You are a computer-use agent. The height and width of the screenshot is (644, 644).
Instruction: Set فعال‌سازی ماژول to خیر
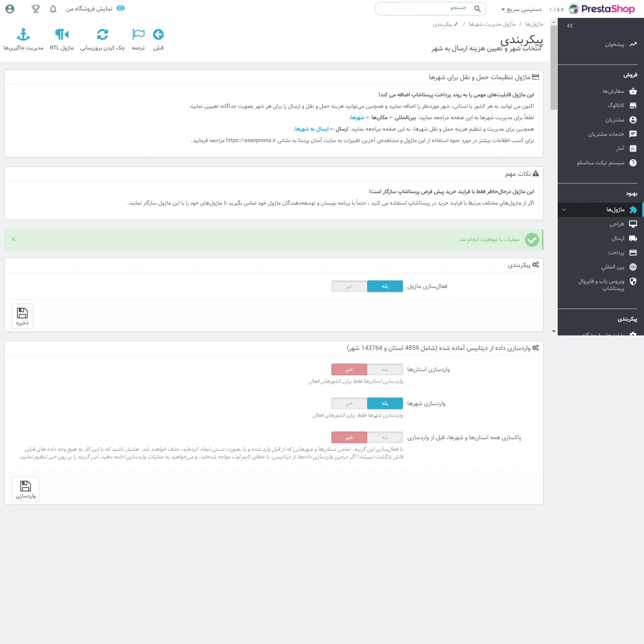tap(349, 287)
